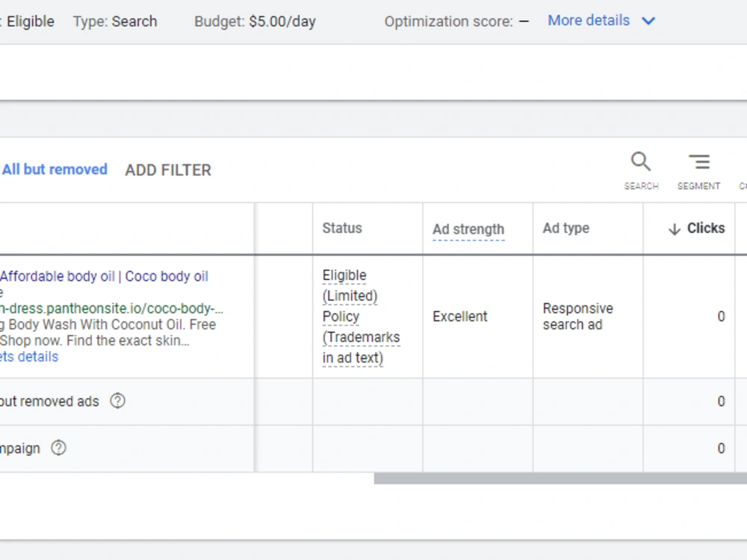Click the $5.00/day budget value

282,22
